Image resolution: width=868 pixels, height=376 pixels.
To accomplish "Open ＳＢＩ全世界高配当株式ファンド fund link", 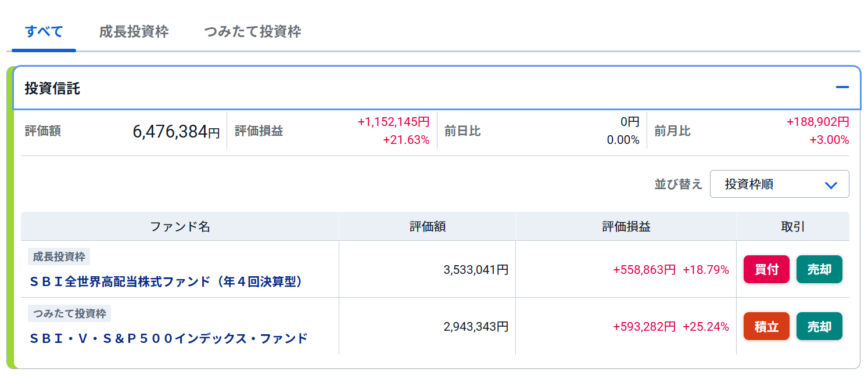I will point(167,281).
